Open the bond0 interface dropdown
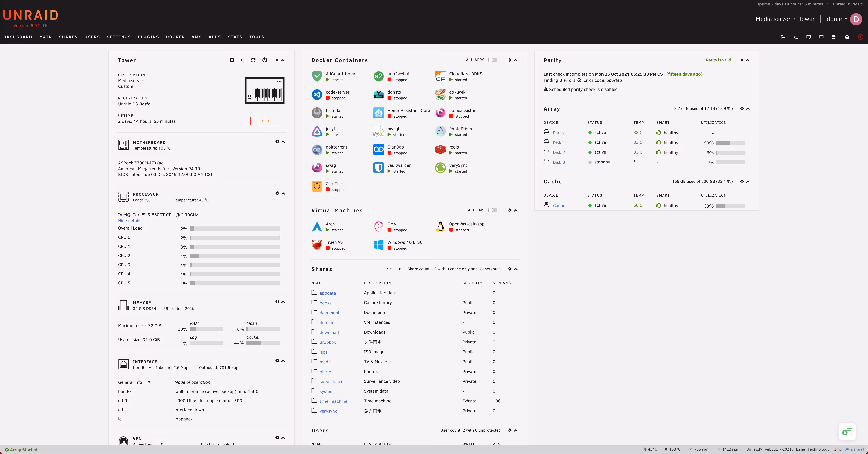 point(142,367)
